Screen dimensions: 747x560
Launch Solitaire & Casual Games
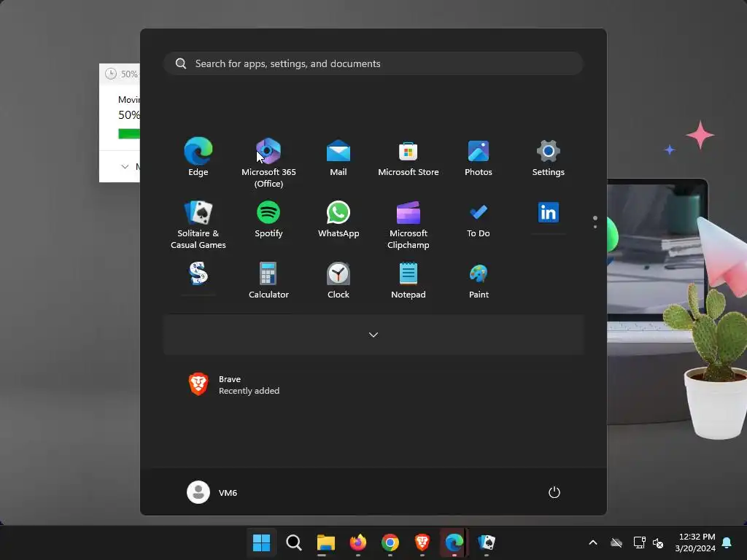point(198,224)
